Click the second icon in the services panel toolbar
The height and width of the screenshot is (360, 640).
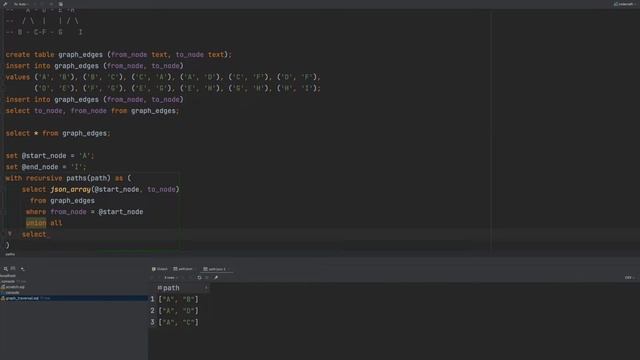(13, 269)
